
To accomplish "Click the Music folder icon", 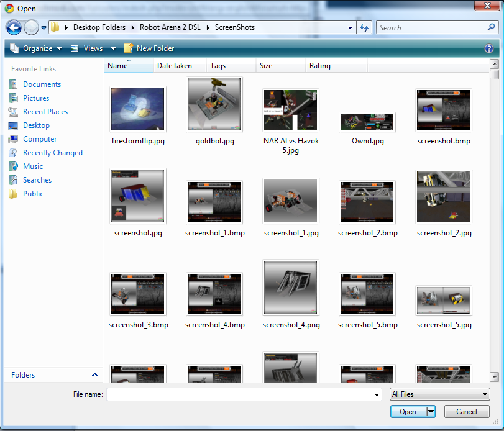I will click(x=13, y=166).
